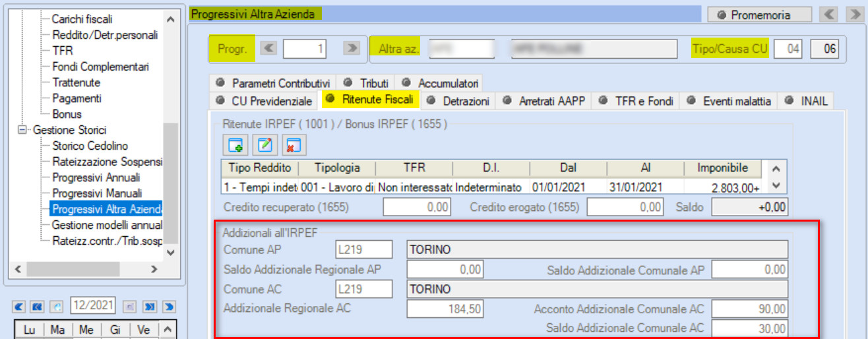
Task: Switch to CU Previdenziale tab
Action: click(264, 101)
